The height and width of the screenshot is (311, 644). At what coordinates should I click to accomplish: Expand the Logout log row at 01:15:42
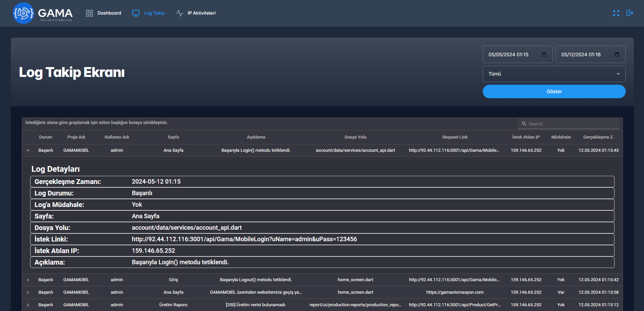click(x=28, y=280)
